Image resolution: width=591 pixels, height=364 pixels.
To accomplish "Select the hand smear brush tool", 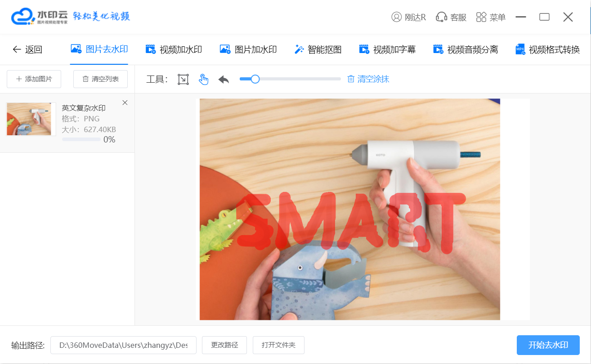I will [x=204, y=80].
